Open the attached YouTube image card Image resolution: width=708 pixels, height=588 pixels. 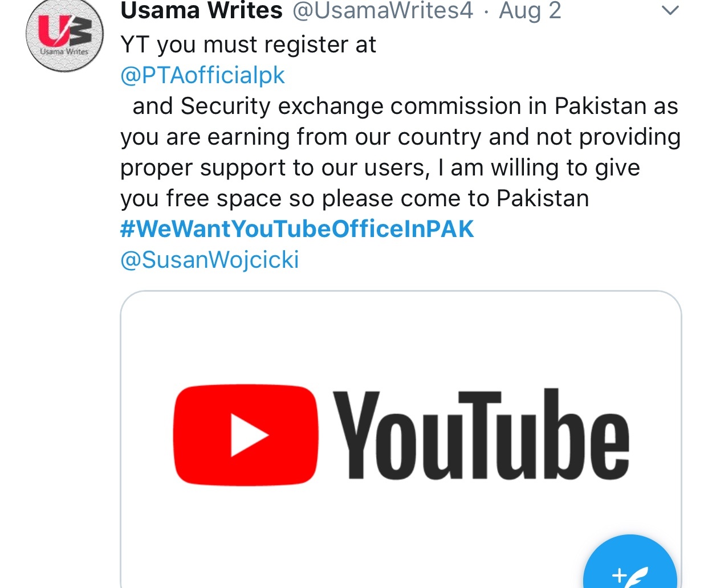401,439
